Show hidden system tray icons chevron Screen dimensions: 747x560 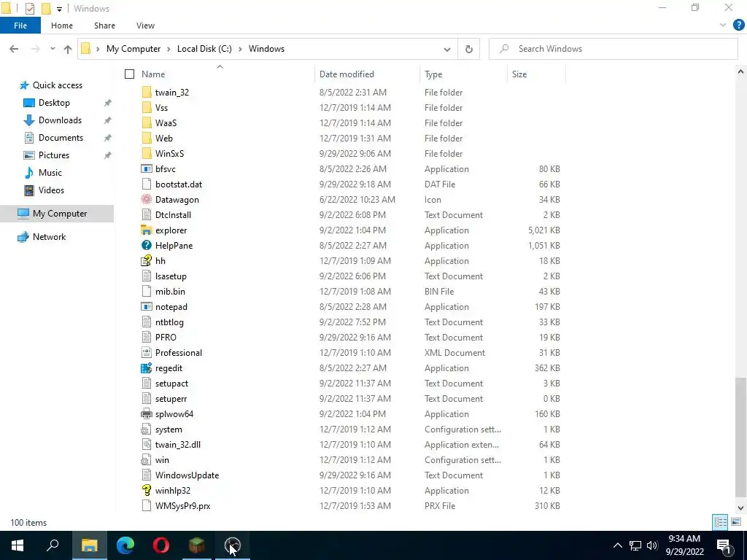(x=617, y=545)
